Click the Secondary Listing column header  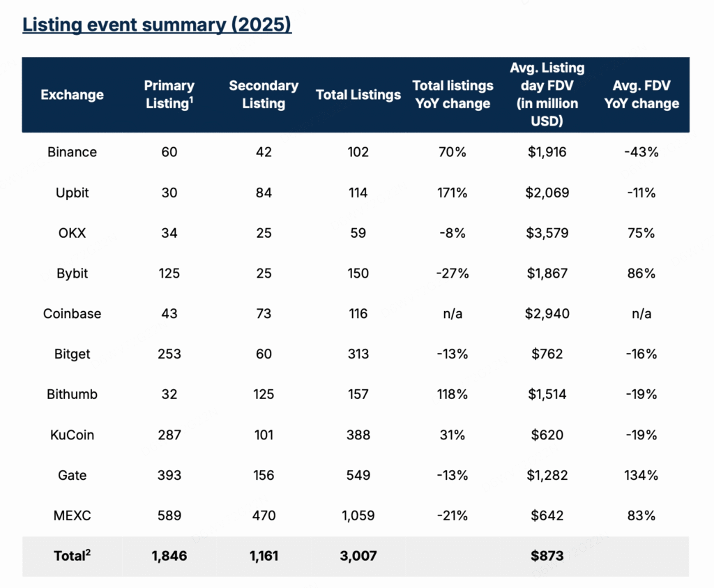pos(264,95)
